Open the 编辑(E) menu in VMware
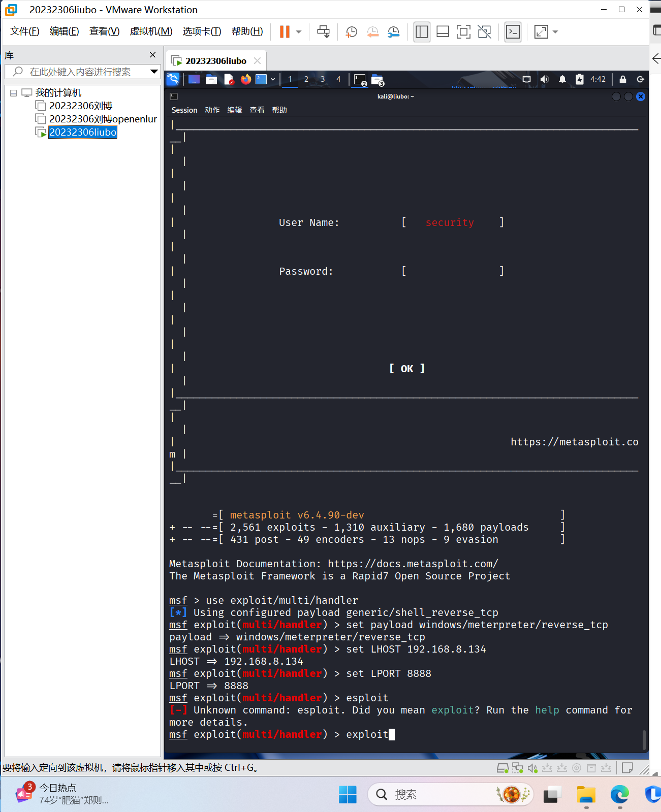The height and width of the screenshot is (812, 661). tap(64, 31)
